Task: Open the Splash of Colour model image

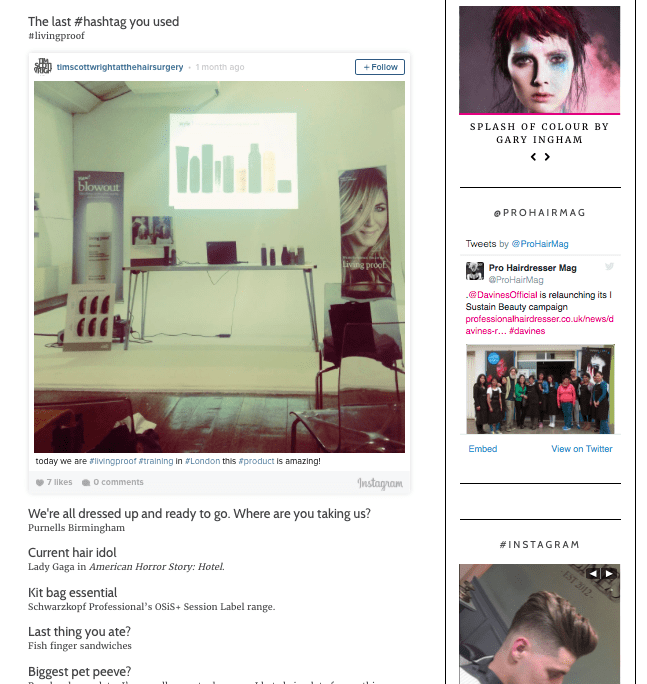Action: 539,60
